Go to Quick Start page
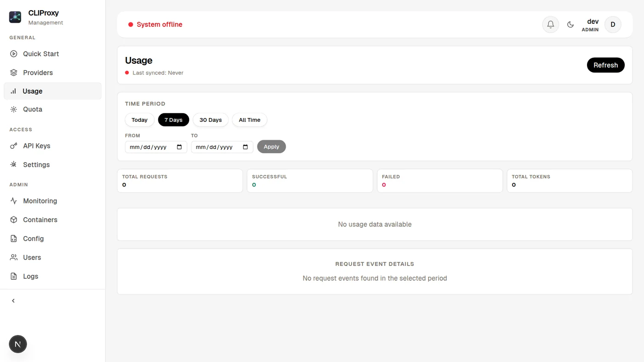This screenshot has height=362, width=644. (x=52, y=54)
